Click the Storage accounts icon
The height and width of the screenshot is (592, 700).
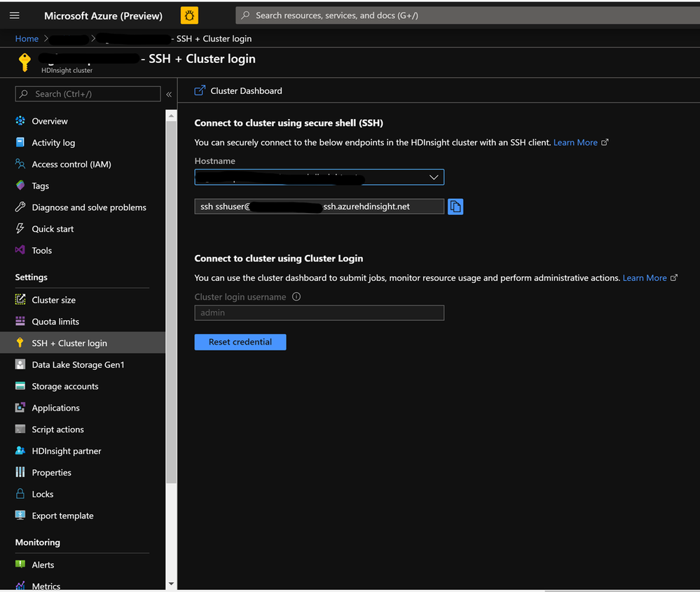click(x=20, y=386)
